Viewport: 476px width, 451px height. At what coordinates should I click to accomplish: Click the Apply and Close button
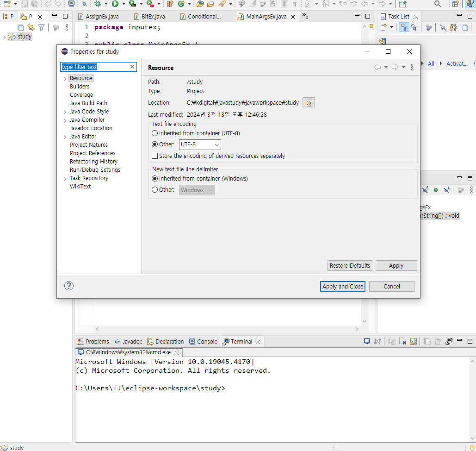(x=342, y=286)
